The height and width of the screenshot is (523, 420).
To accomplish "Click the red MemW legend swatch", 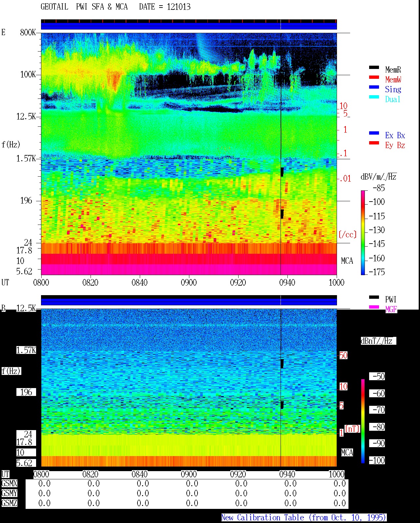I will click(x=374, y=77).
